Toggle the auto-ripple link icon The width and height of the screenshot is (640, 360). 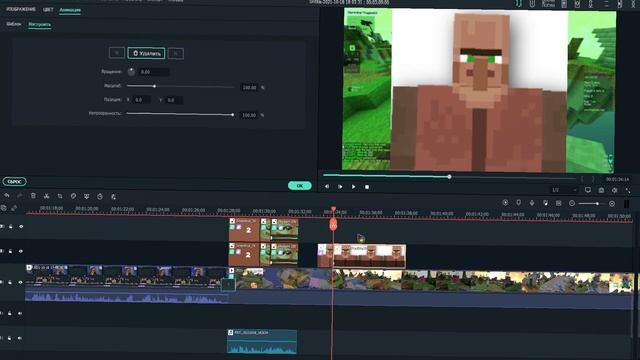point(14,208)
